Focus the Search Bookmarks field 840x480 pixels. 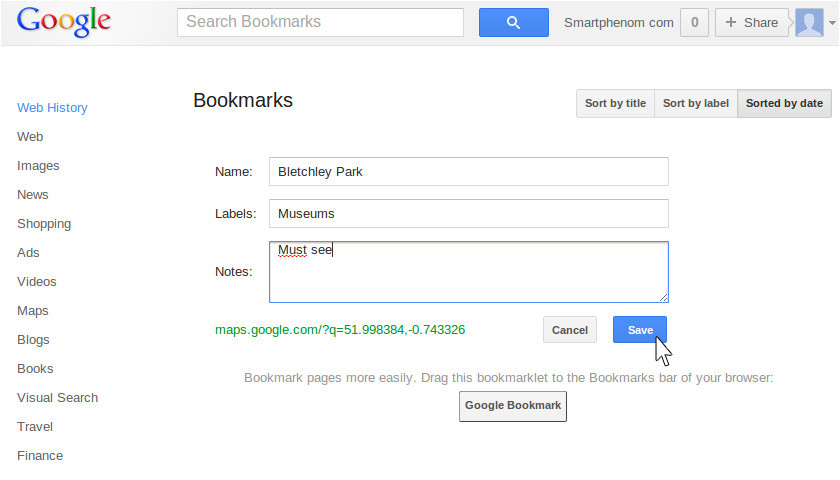(x=320, y=22)
